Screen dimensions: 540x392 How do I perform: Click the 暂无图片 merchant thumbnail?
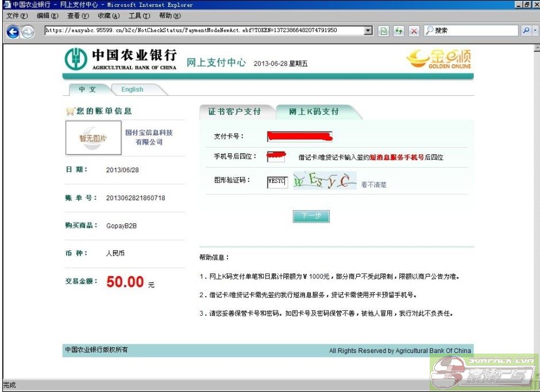click(93, 138)
